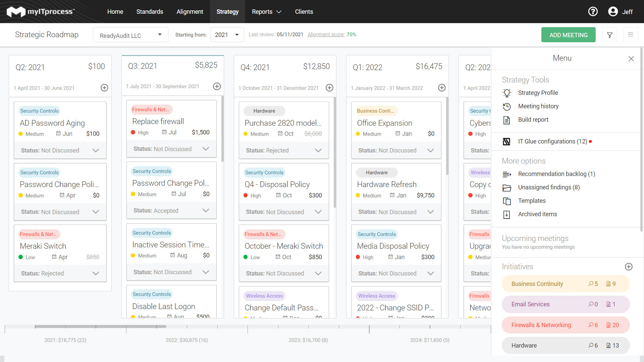644x362 pixels.
Task: Select Strategy tab in navigation
Action: pyautogui.click(x=227, y=11)
